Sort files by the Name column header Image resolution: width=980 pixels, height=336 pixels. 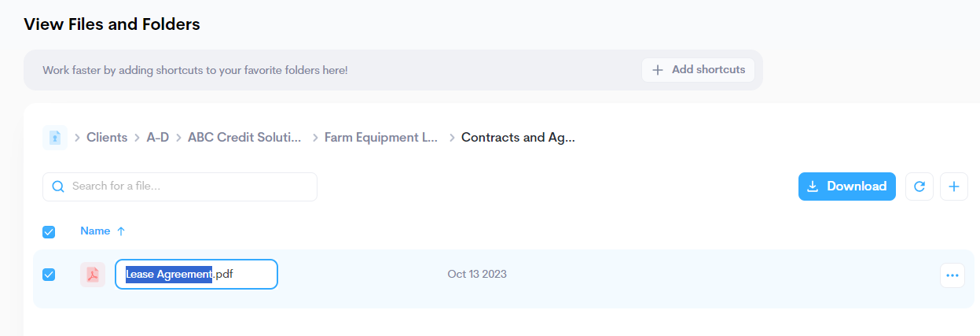coord(95,231)
